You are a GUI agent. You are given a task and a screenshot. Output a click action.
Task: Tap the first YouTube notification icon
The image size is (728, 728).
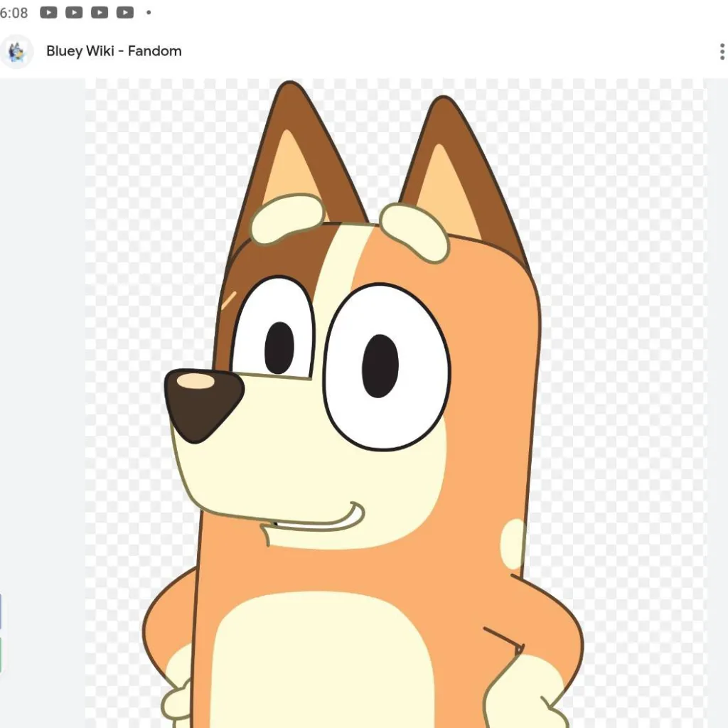(48, 13)
